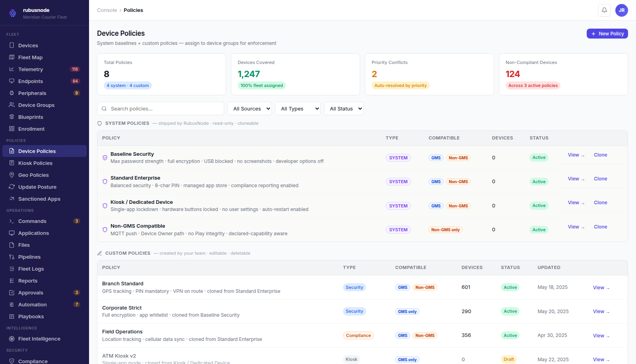
Task: Click the Applications sidebar icon
Action: pos(12,233)
